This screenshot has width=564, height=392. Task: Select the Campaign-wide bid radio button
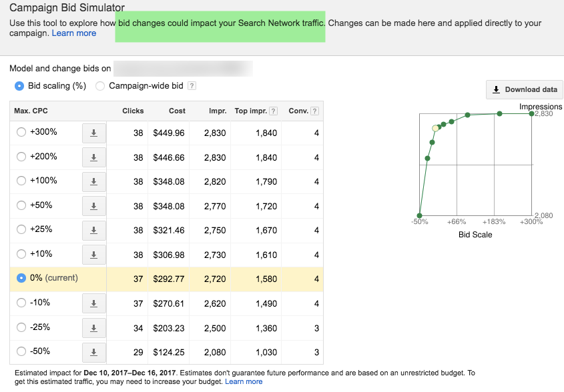100,85
